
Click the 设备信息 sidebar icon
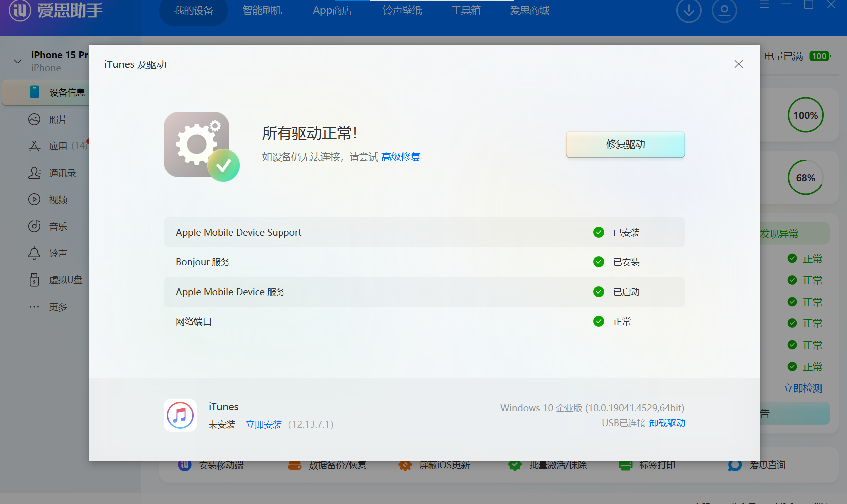[34, 92]
